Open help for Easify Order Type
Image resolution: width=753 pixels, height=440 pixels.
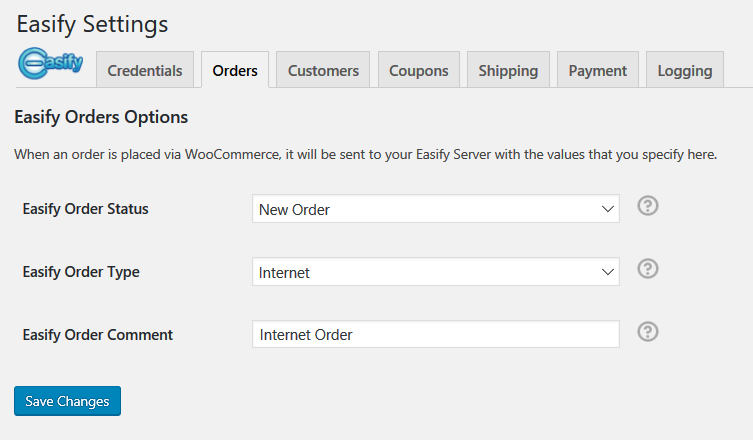tap(648, 269)
